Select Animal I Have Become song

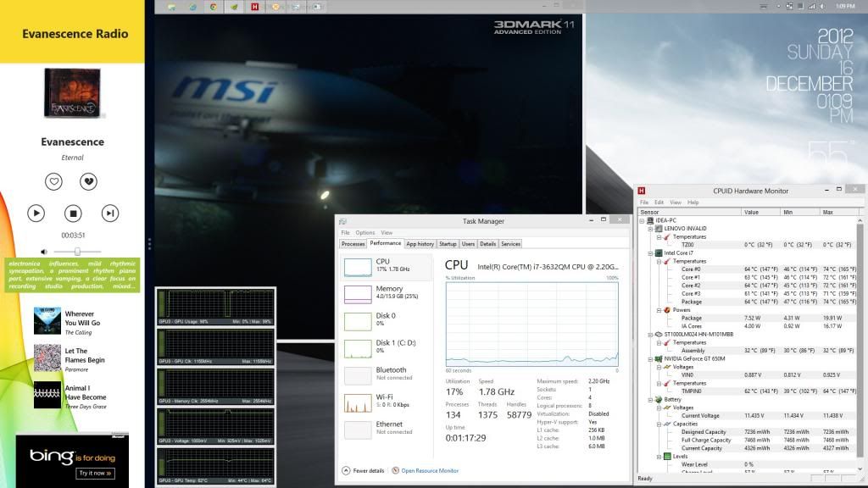[70, 396]
